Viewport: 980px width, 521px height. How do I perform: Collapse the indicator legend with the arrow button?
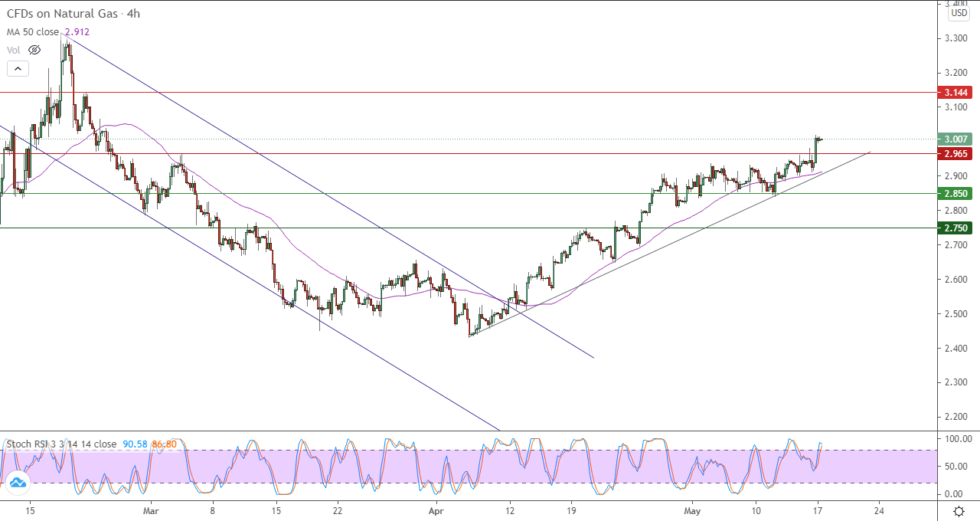tap(18, 69)
